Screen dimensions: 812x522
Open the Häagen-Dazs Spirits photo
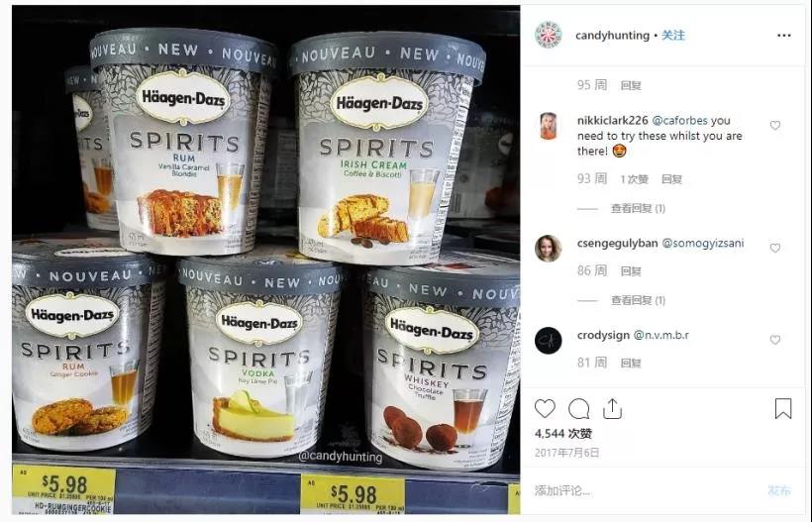click(265, 260)
